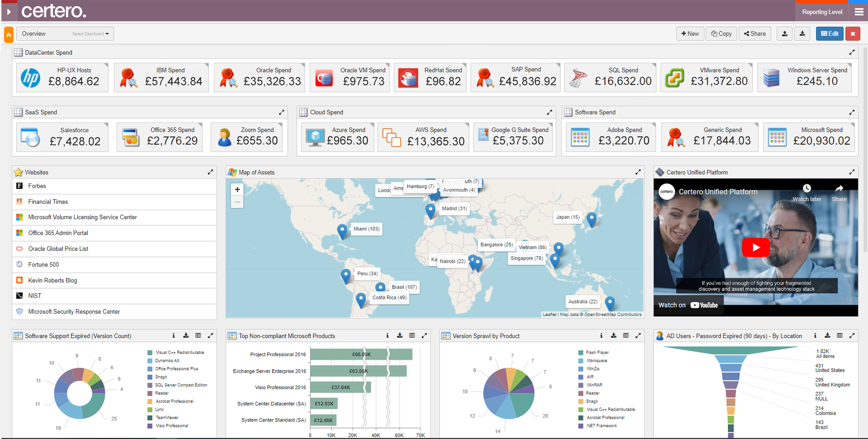The height and width of the screenshot is (439, 868).
Task: Open the IBM Spend tile
Action: click(161, 77)
